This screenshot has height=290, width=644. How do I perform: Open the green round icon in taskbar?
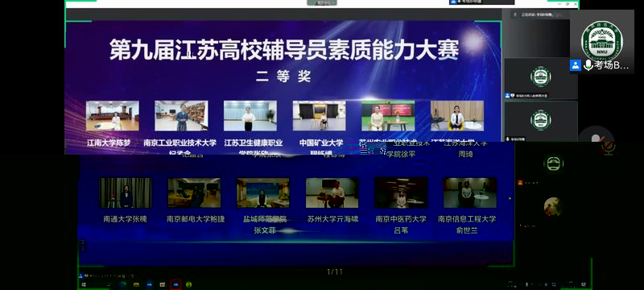[x=189, y=284]
